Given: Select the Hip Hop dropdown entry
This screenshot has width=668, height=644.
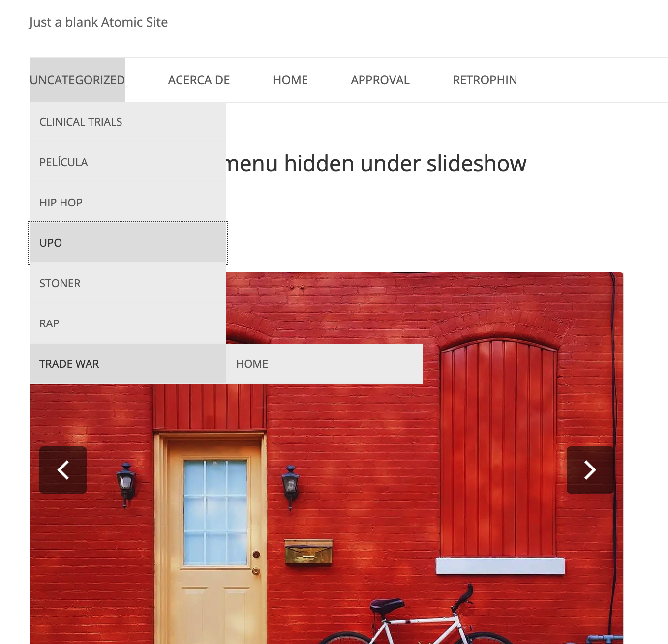Looking at the screenshot, I should (128, 203).
